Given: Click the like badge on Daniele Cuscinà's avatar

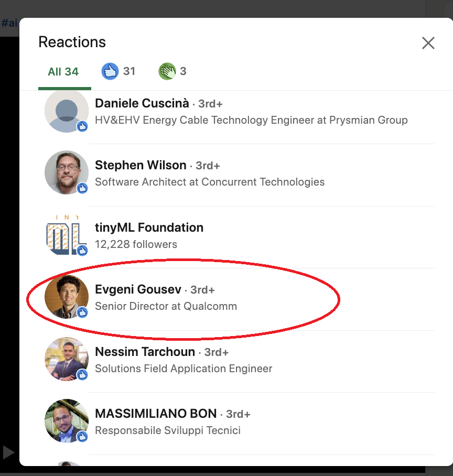Looking at the screenshot, I should point(82,126).
